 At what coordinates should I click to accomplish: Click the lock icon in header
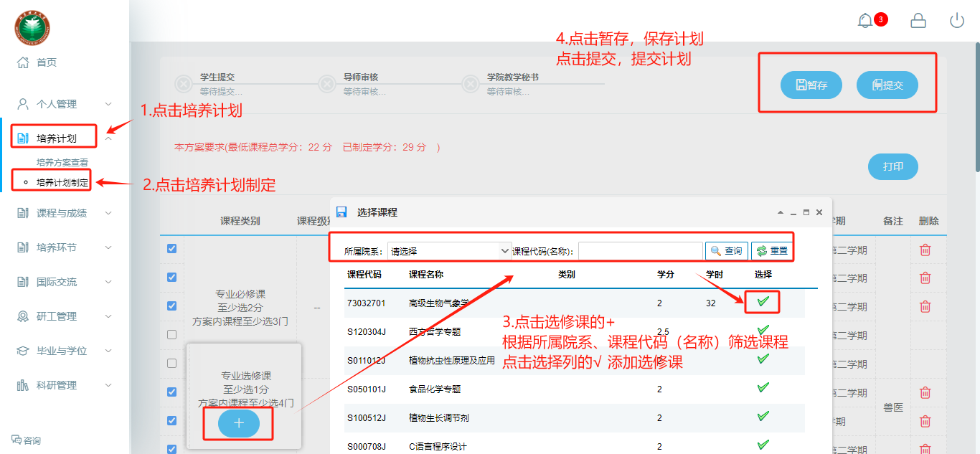[x=918, y=21]
